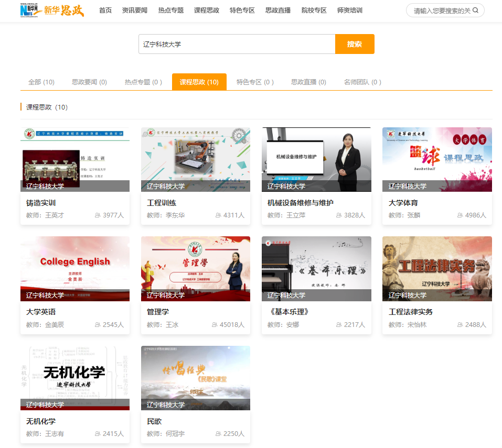Click the orange 搜索 button
This screenshot has height=448, width=502.
tap(355, 44)
